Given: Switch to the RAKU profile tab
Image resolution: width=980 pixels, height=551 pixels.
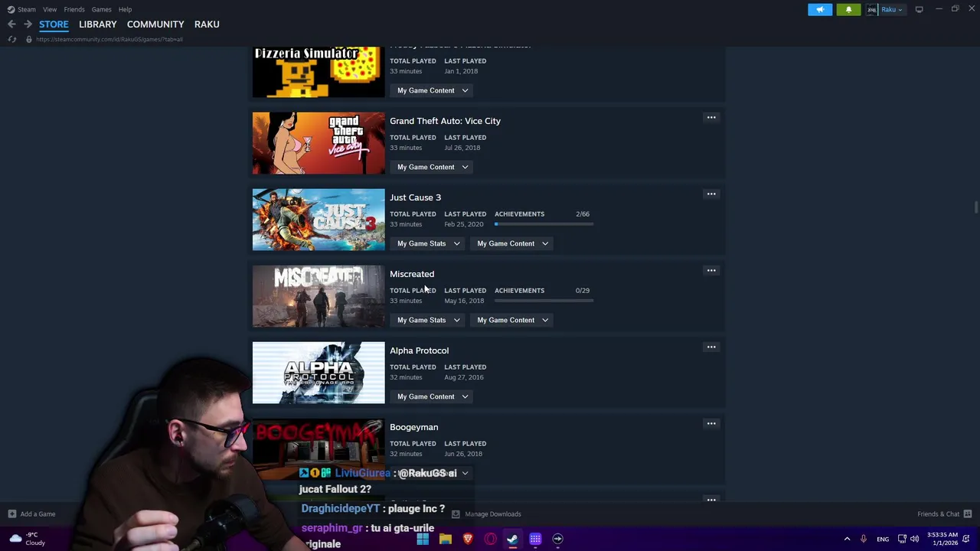Looking at the screenshot, I should 207,24.
